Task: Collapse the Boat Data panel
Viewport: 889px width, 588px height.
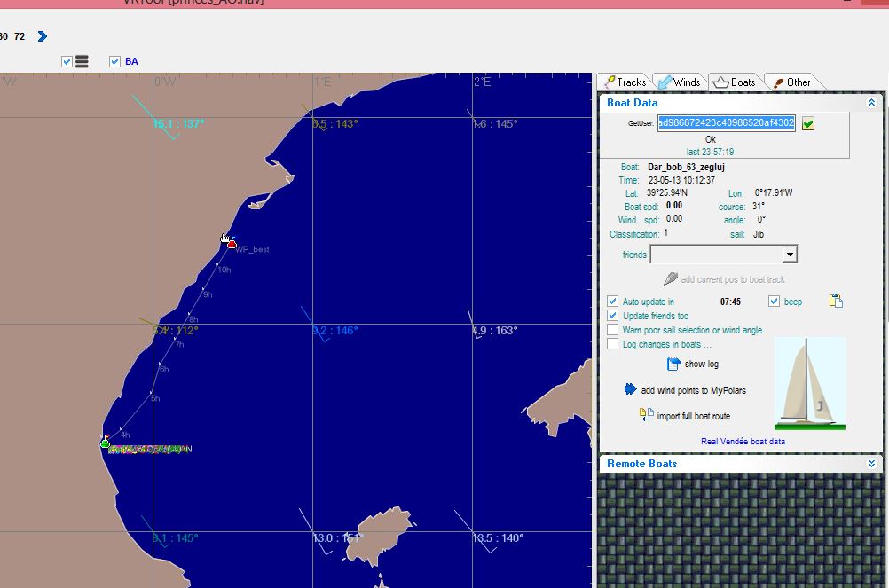Action: point(871,103)
